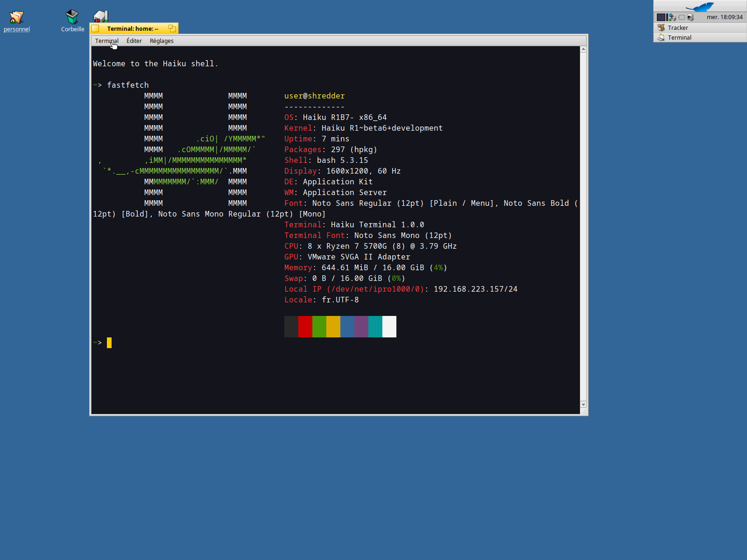Click the white palette color block
The height and width of the screenshot is (560, 747).
coord(389,327)
